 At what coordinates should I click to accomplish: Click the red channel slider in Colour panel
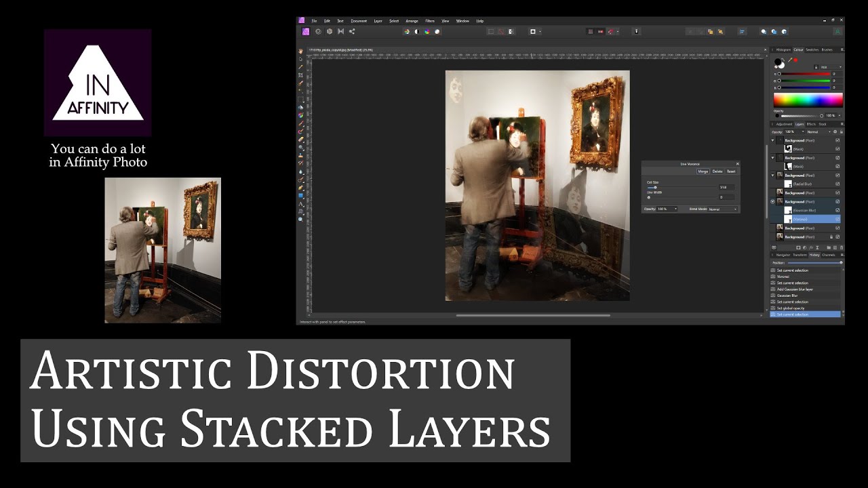[804, 74]
